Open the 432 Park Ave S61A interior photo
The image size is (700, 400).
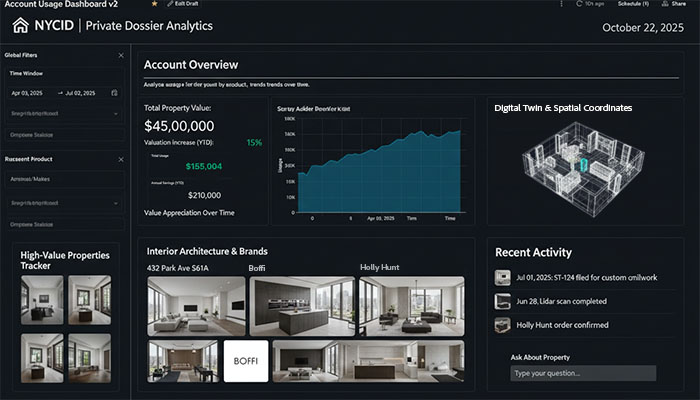tap(196, 306)
